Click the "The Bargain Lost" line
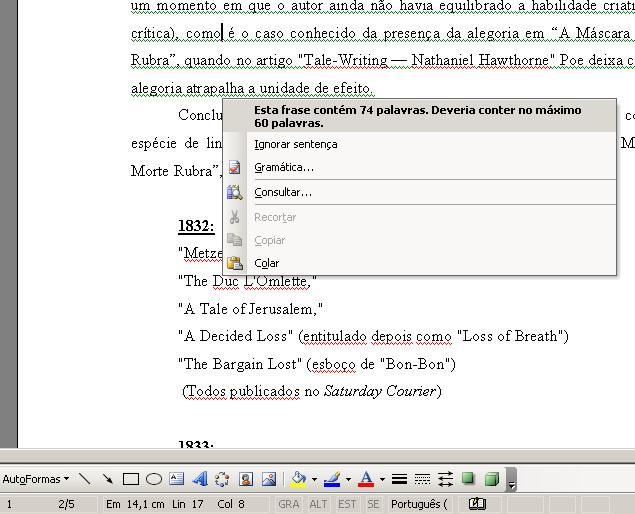Image resolution: width=635 pixels, height=514 pixels. 317,364
